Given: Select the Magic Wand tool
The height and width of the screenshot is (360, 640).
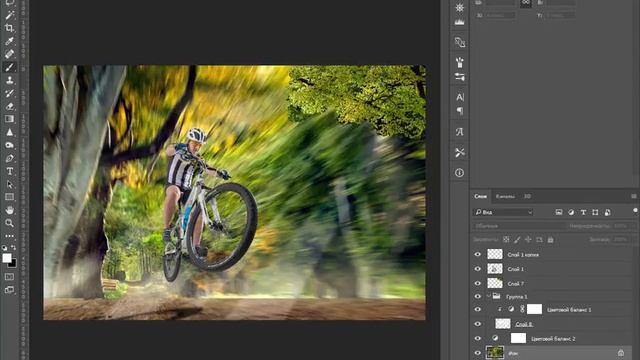Looking at the screenshot, I should pyautogui.click(x=9, y=16).
